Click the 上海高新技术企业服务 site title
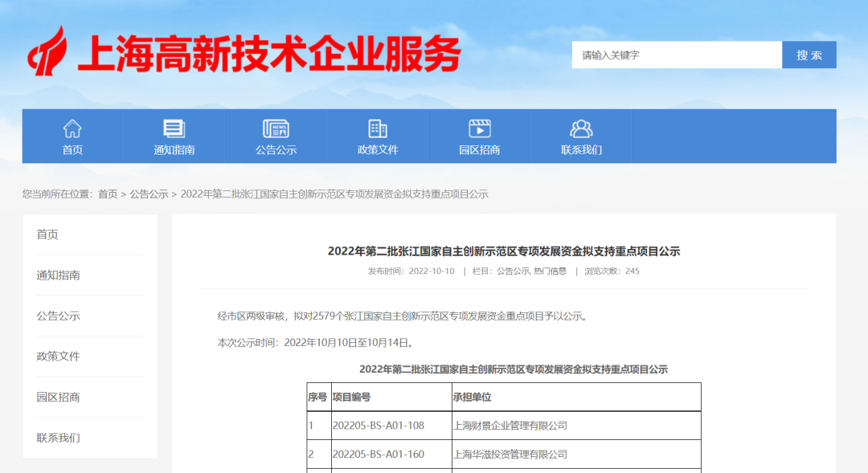Viewport: 868px width, 473px height. (268, 52)
